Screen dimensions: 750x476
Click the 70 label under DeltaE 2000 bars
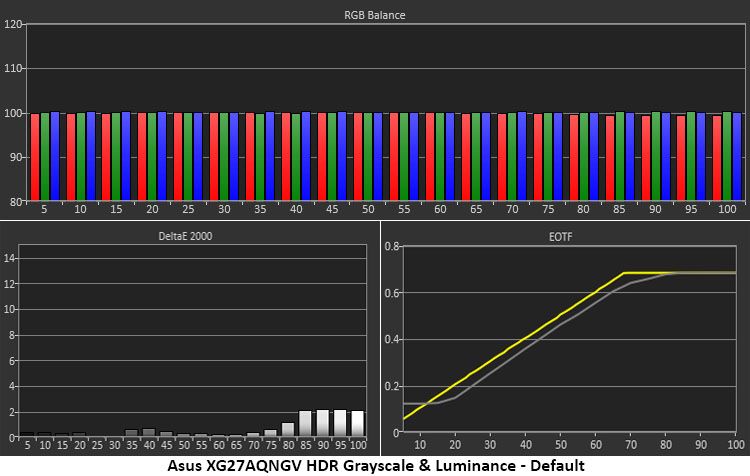point(254,445)
